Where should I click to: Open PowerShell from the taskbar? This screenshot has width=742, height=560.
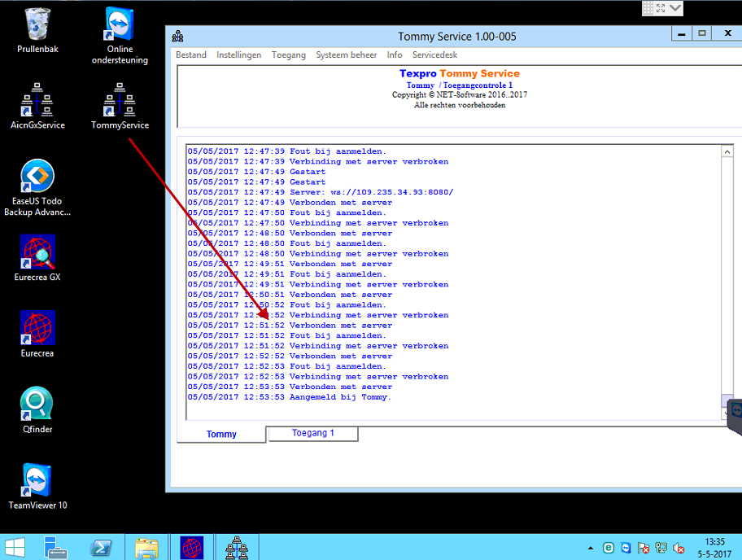point(101,548)
